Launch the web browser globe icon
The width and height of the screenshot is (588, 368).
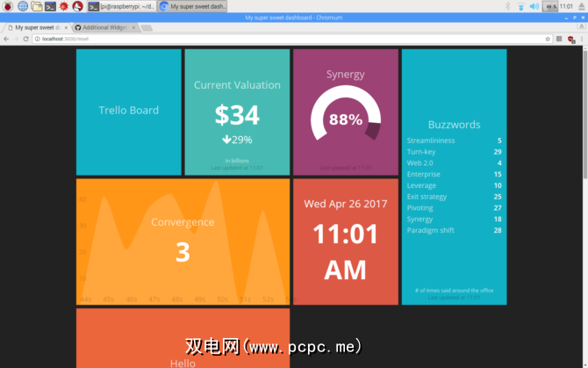coord(23,6)
